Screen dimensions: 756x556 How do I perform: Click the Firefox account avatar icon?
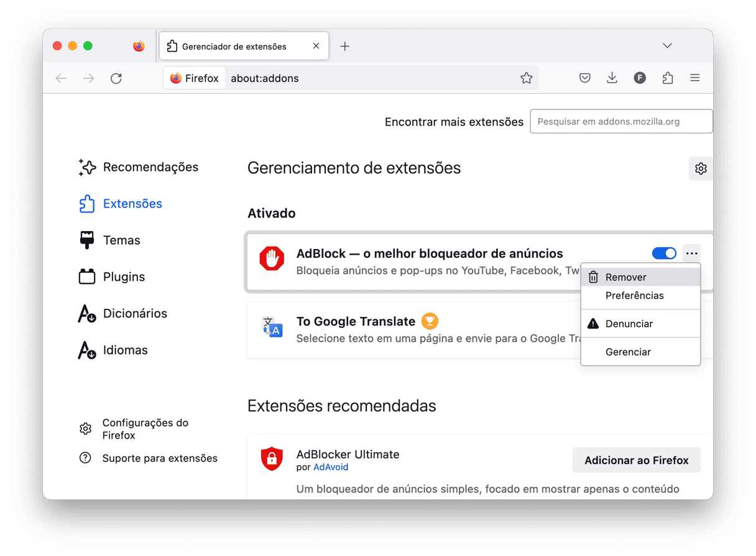click(x=640, y=78)
